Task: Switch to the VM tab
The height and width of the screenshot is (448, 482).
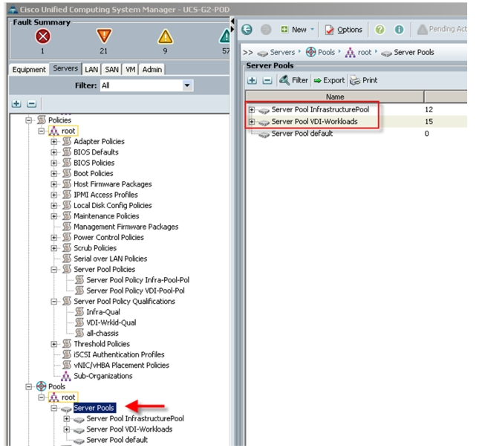Action: pyautogui.click(x=130, y=70)
